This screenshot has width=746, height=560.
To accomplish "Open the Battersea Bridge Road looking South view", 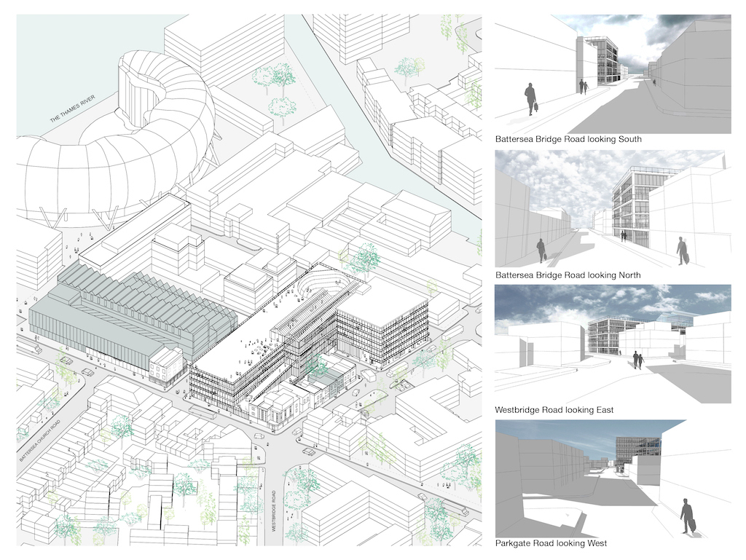I will coord(612,73).
